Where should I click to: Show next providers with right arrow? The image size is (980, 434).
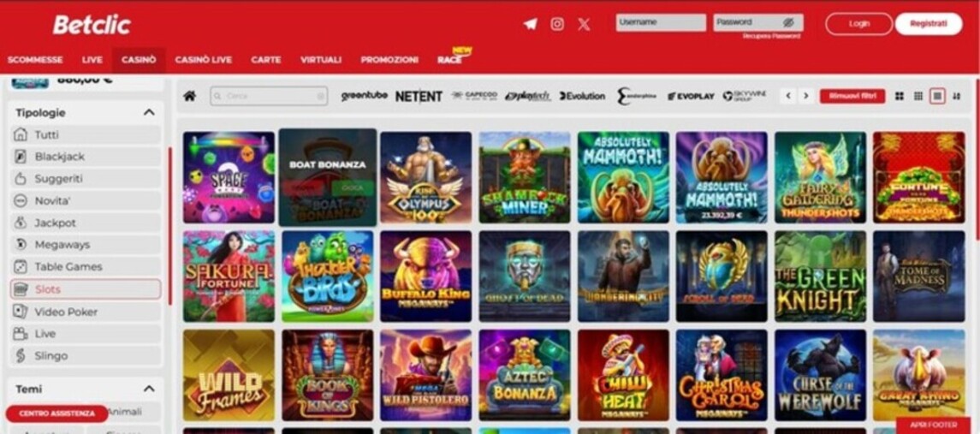(806, 97)
